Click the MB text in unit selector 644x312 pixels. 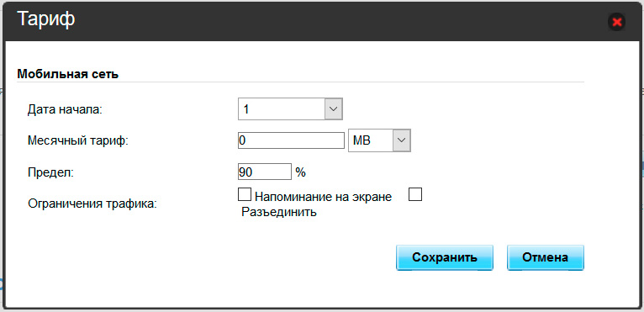[362, 141]
